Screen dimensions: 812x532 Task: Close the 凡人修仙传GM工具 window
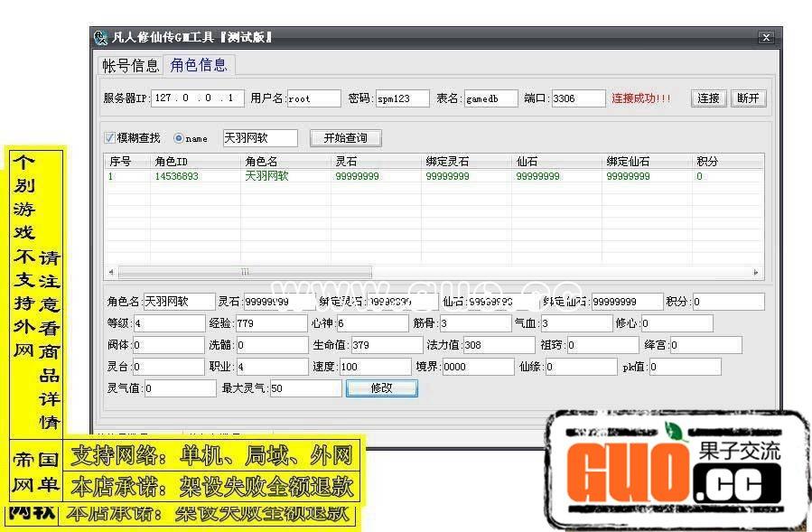[x=766, y=37]
